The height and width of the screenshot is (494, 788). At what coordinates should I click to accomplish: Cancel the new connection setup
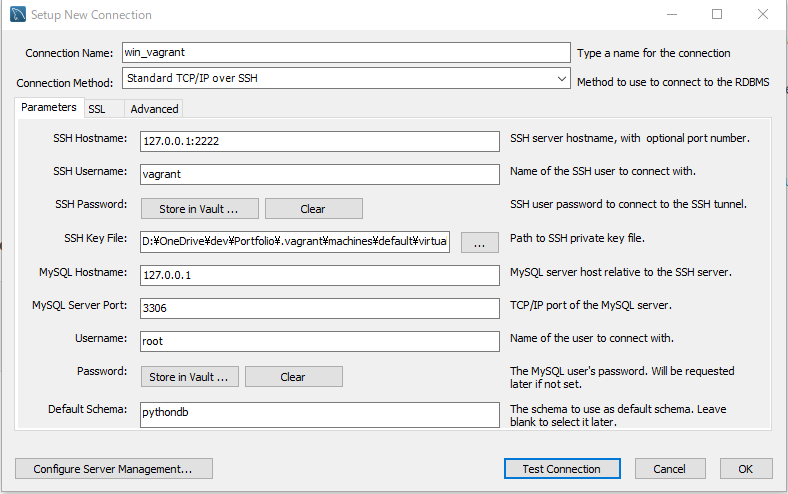[670, 468]
